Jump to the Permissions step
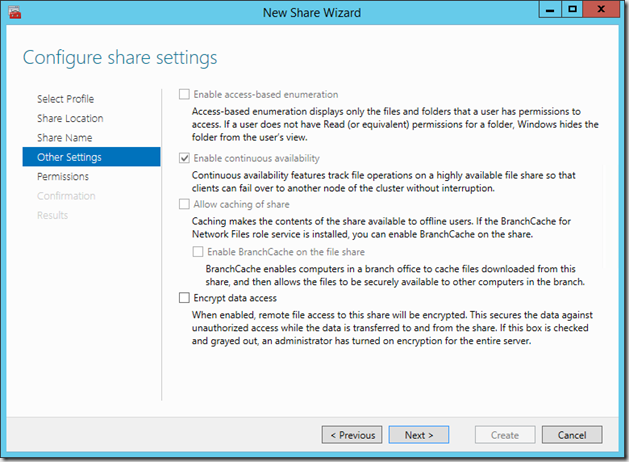Screen dimensions: 629x462 coord(63,176)
